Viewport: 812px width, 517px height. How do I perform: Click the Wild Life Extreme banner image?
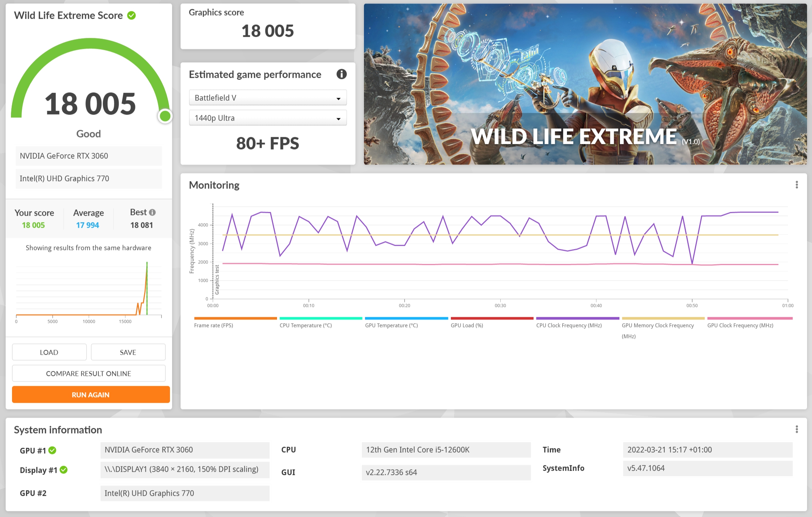pos(585,84)
